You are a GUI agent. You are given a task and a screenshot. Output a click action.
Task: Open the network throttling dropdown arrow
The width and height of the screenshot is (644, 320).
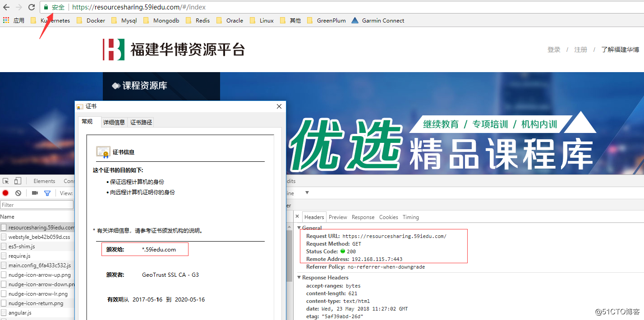coord(307,192)
